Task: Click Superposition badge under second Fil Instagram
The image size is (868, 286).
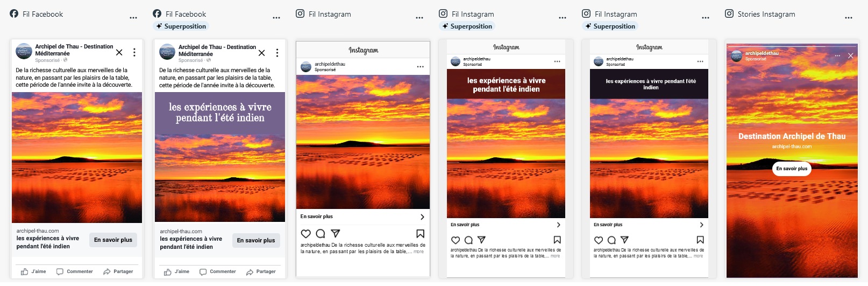Action: (467, 26)
